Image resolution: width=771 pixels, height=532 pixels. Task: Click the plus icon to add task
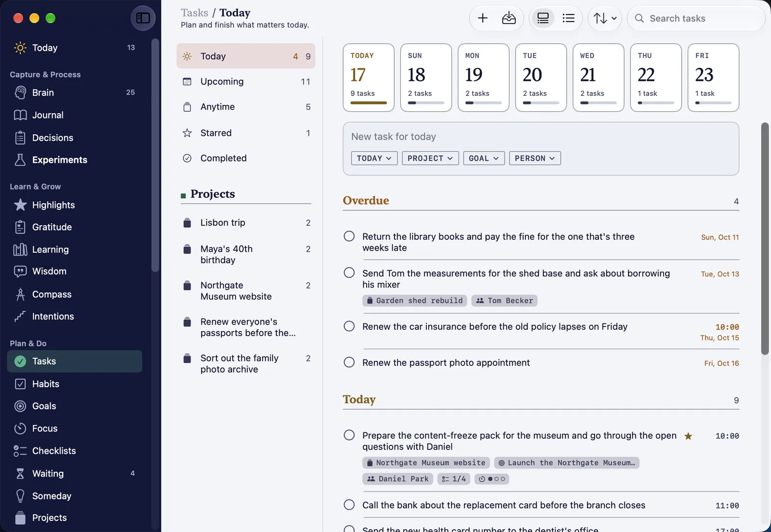click(x=483, y=18)
